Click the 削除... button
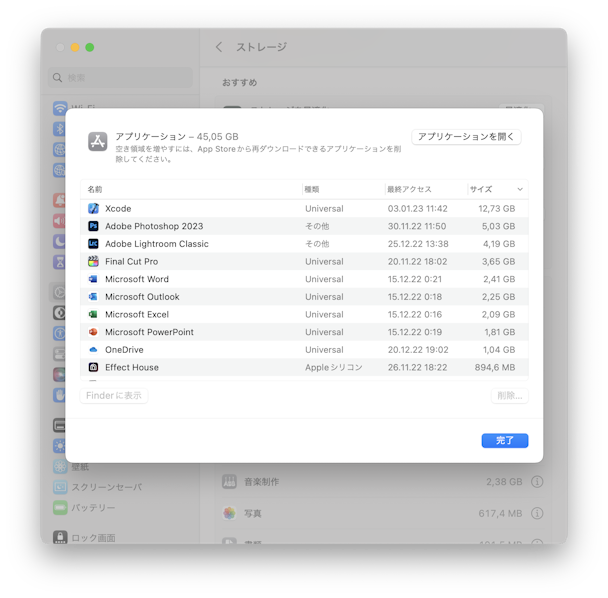The image size is (608, 598). coord(510,396)
